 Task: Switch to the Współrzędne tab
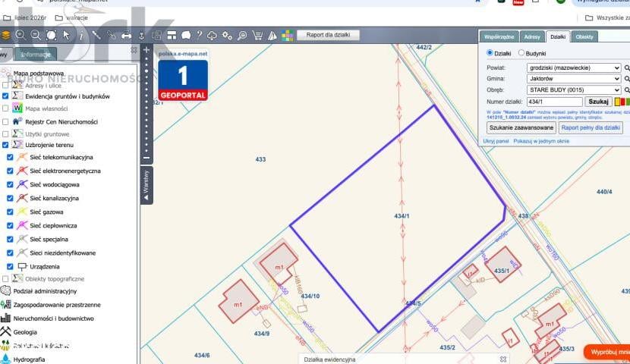pos(499,36)
